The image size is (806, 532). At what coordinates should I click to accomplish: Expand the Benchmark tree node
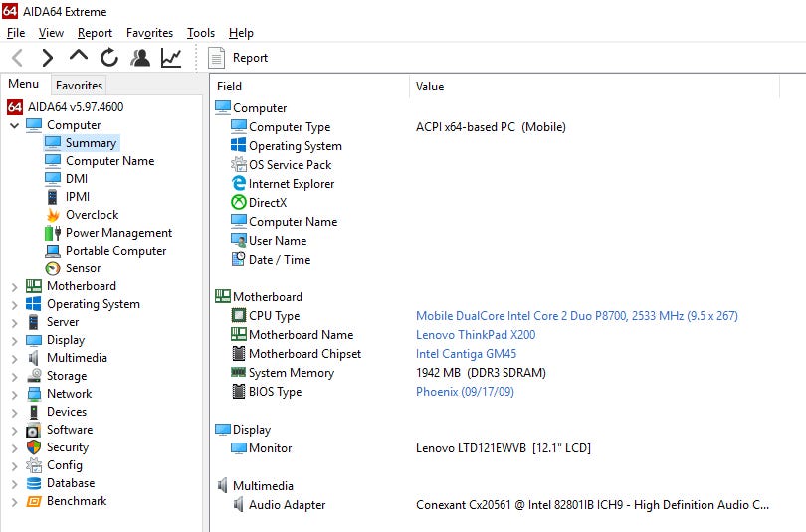(x=14, y=501)
